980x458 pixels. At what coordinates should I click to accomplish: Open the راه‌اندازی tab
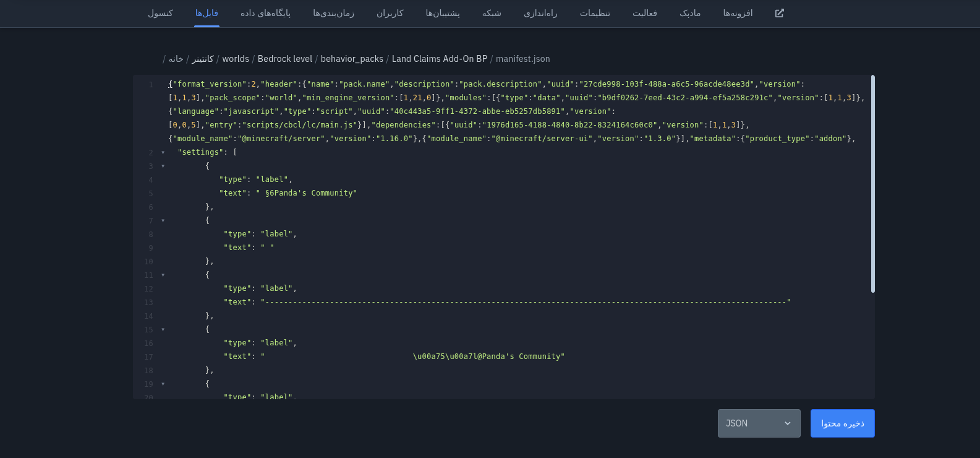point(541,13)
